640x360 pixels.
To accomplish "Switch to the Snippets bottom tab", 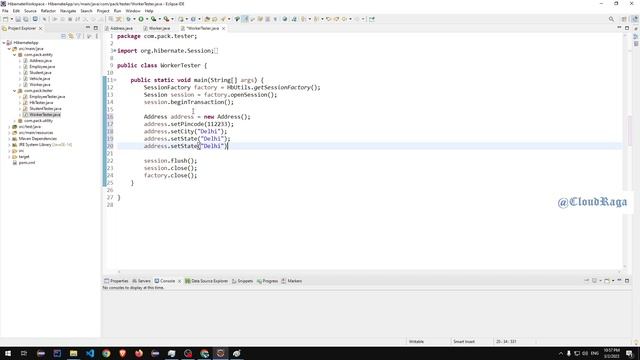I will (242, 281).
